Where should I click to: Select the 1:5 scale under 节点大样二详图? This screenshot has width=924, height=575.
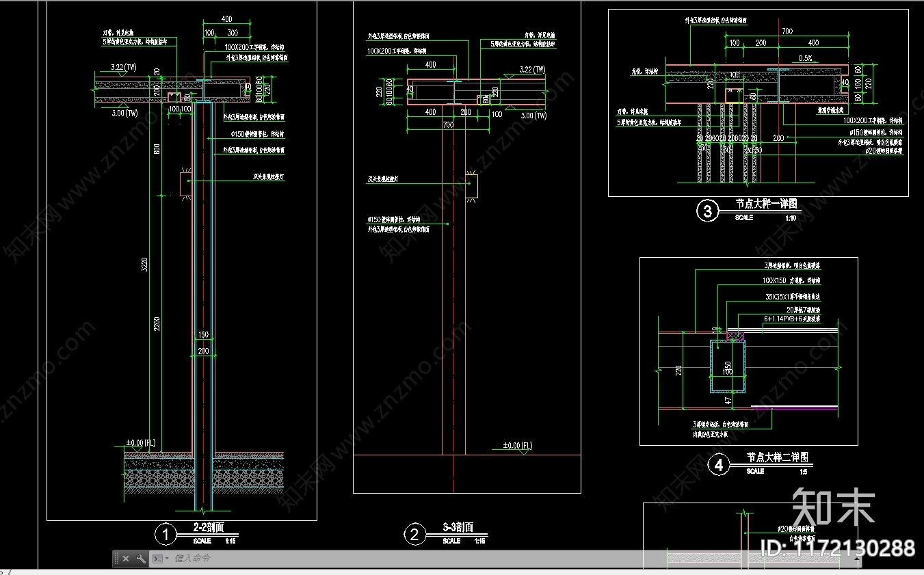803,472
